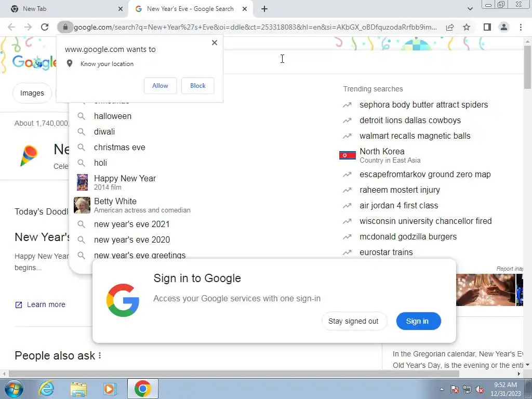Open a new tab with the plus icon
The width and height of the screenshot is (532, 399).
tap(264, 9)
